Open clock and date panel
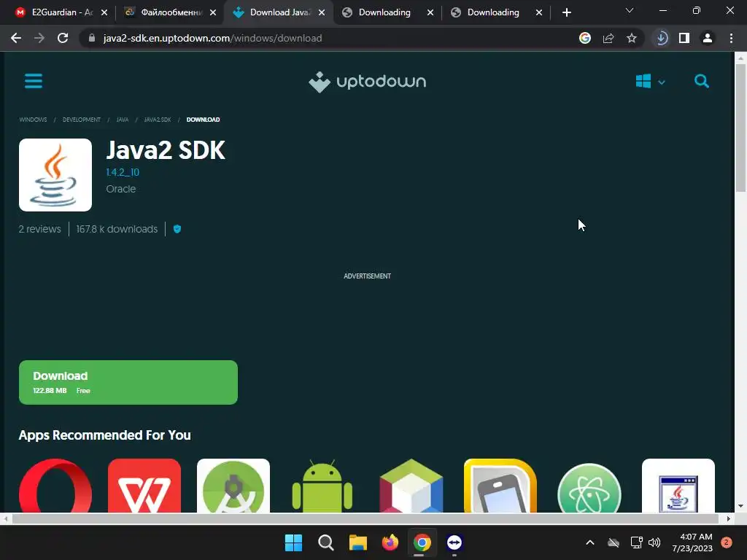The width and height of the screenshot is (747, 560). point(693,542)
